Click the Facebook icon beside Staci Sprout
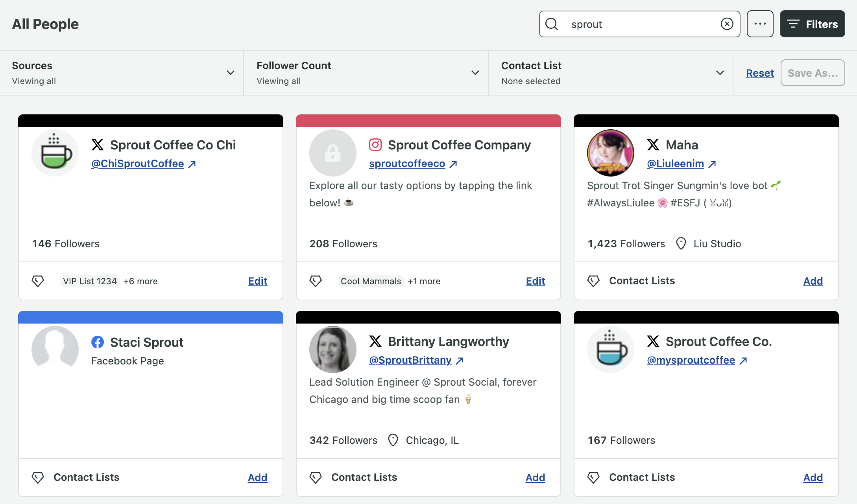This screenshot has height=504, width=857. click(98, 342)
